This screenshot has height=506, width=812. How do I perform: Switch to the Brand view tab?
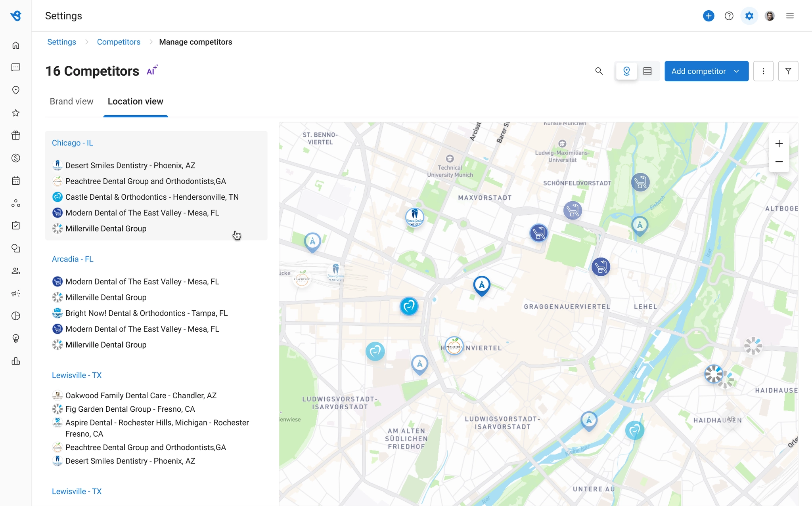click(x=71, y=101)
